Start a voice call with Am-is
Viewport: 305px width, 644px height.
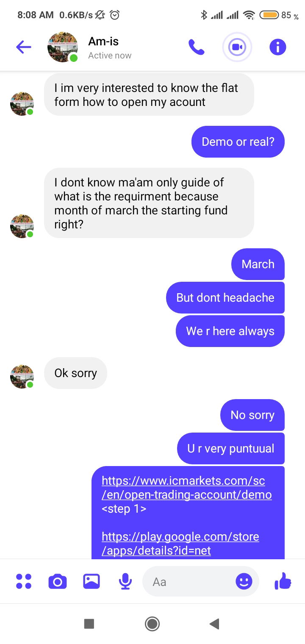[x=197, y=47]
